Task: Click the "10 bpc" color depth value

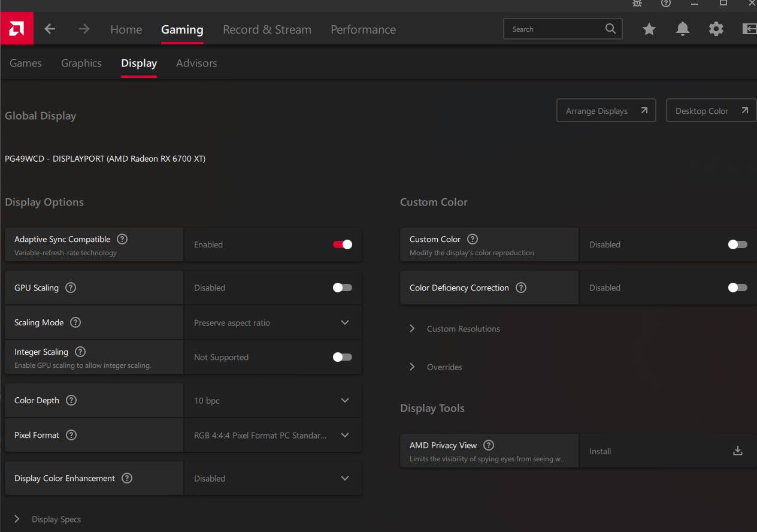Action: pos(207,400)
